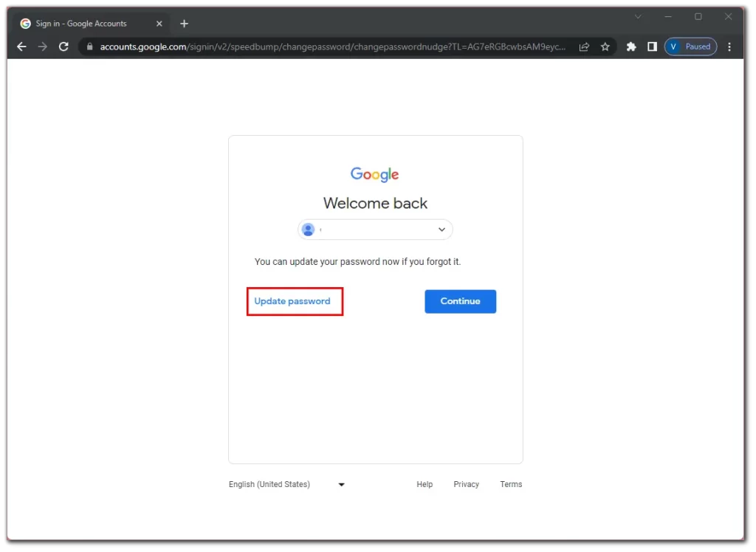This screenshot has width=756, height=552.
Task: Toggle the browser side panel
Action: (x=653, y=46)
